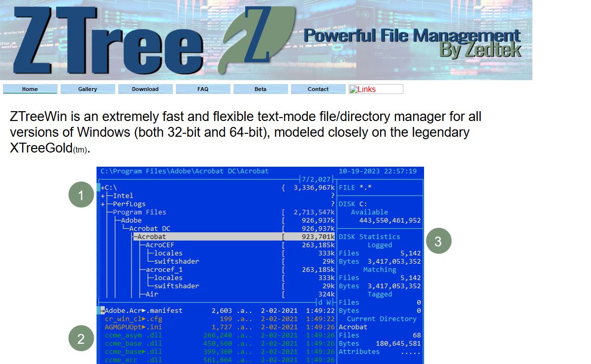The width and height of the screenshot is (591, 364).
Task: Go to the Gallery page
Action: 88,89
